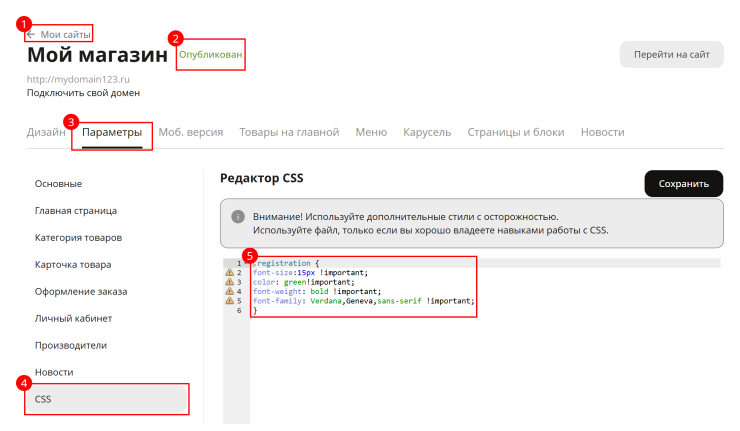This screenshot has width=740, height=431.
Task: Click the Редактор CSS heading
Action: (261, 178)
